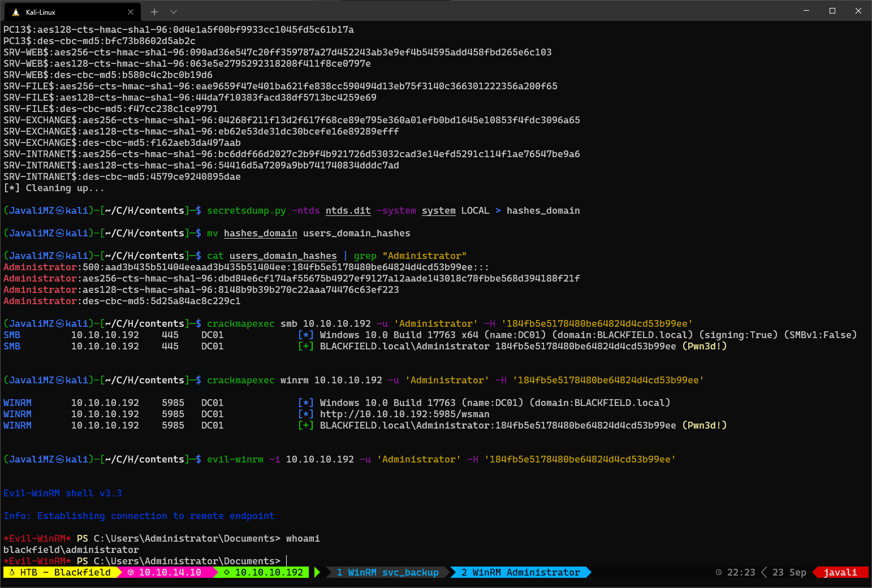Click the Administrator aes256-cts-hmac-sha1-96 line
The image size is (872, 588).
(292, 278)
